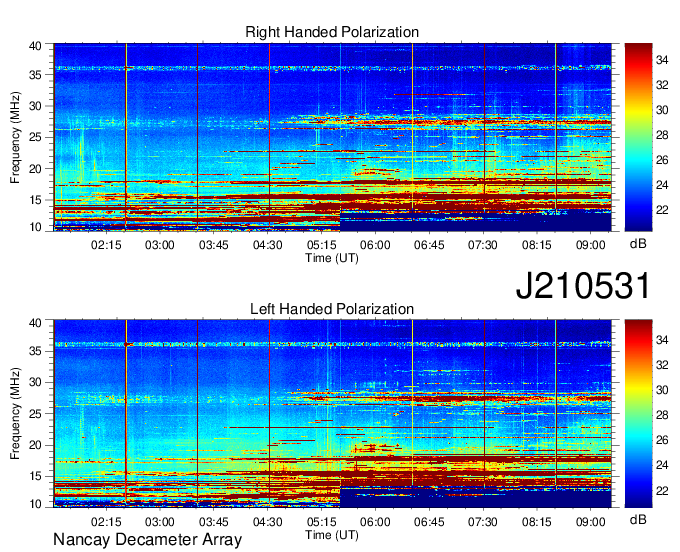The image size is (680, 552).
Task: Click "26" dB tick on Left Handed colorbar
Action: (x=662, y=441)
